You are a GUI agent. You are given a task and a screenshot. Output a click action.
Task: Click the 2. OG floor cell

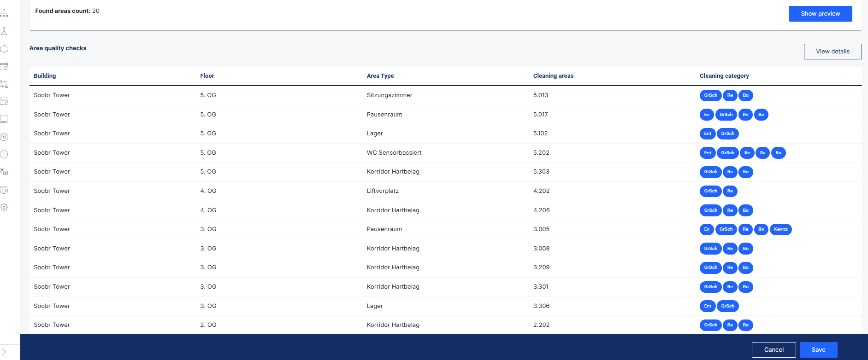tap(208, 325)
